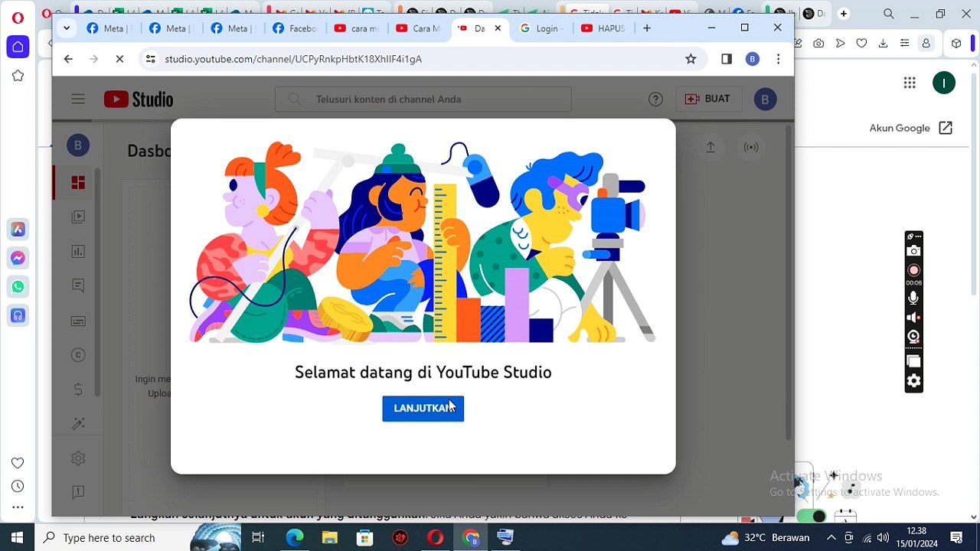
Task: Open the Settings gear in Studio sidebar
Action: (x=78, y=458)
